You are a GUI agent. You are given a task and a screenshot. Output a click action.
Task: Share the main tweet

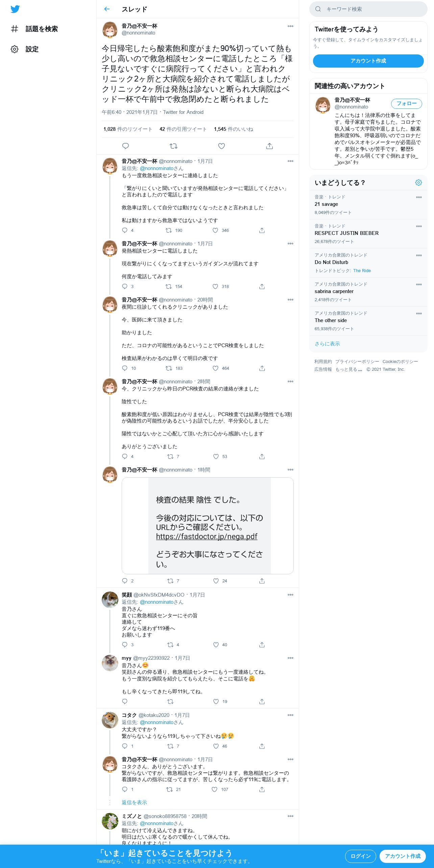click(x=269, y=146)
